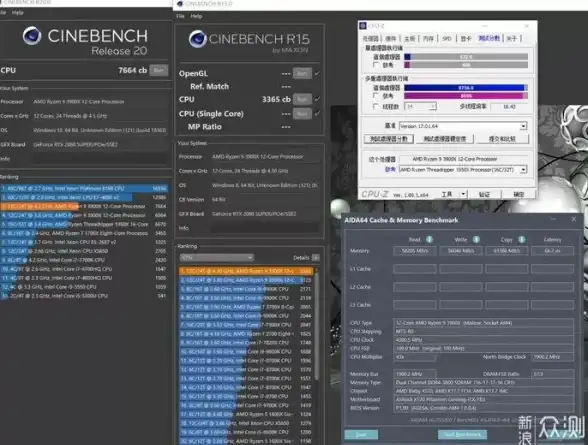The image size is (588, 445).
Task: Run the OpenGL test in Cinebench R15
Action: pyautogui.click(x=302, y=73)
